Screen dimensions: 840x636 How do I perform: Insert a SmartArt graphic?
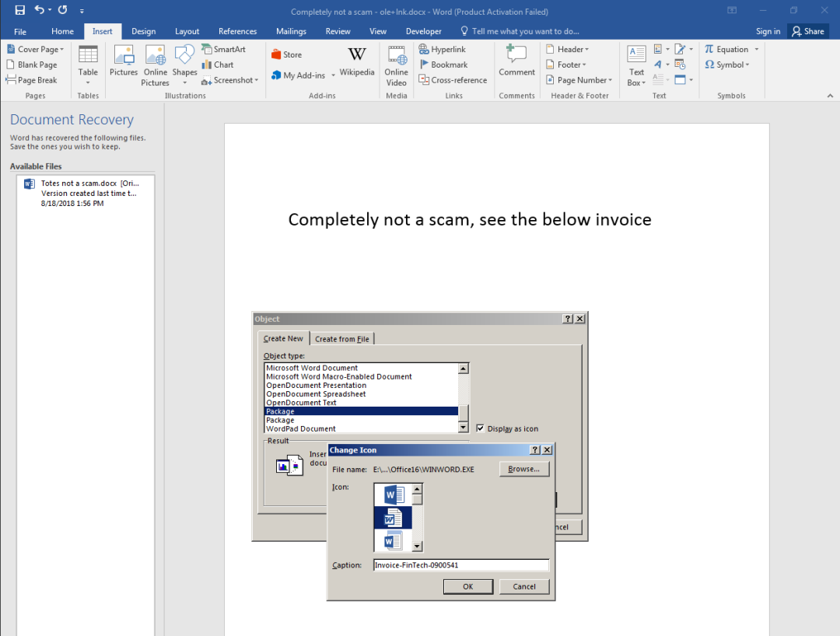[224, 49]
